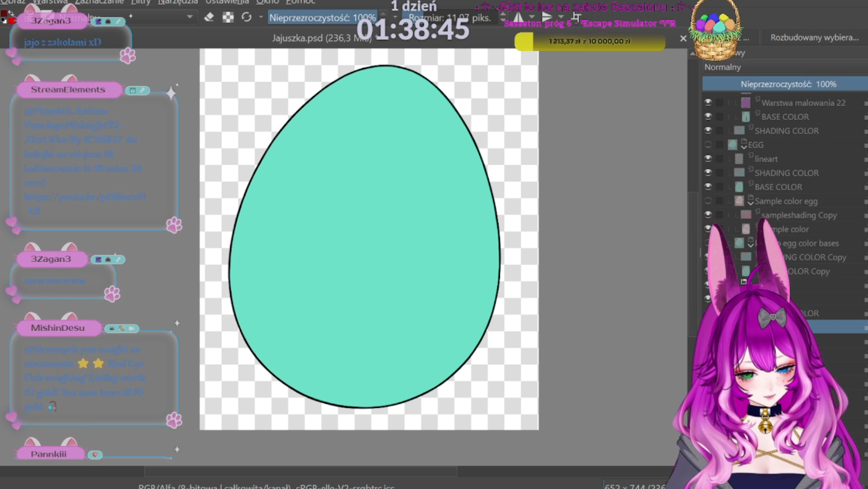Click the reload brush preset icon
This screenshot has height=489, width=868.
click(x=246, y=17)
